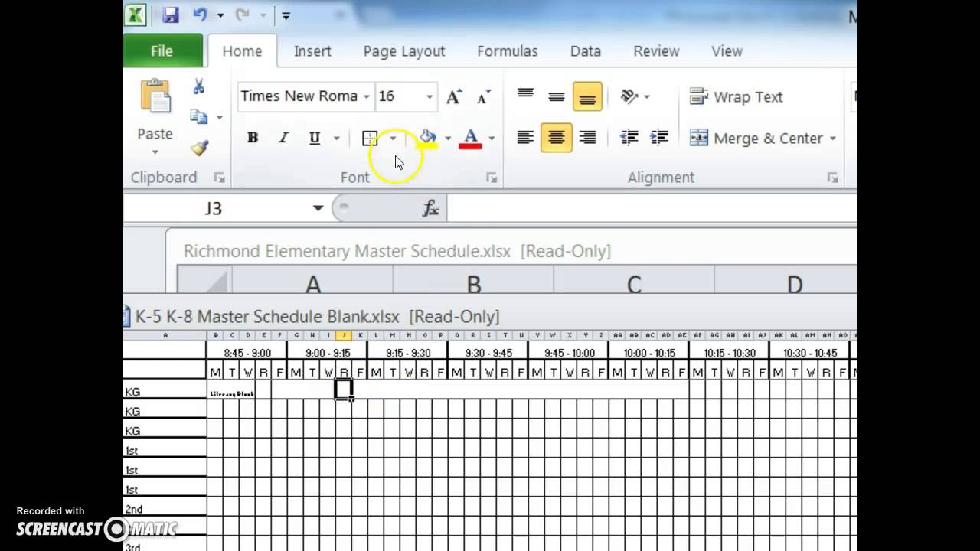The width and height of the screenshot is (980, 551).
Task: Decrease font size with Shrink Font icon
Action: 483,97
